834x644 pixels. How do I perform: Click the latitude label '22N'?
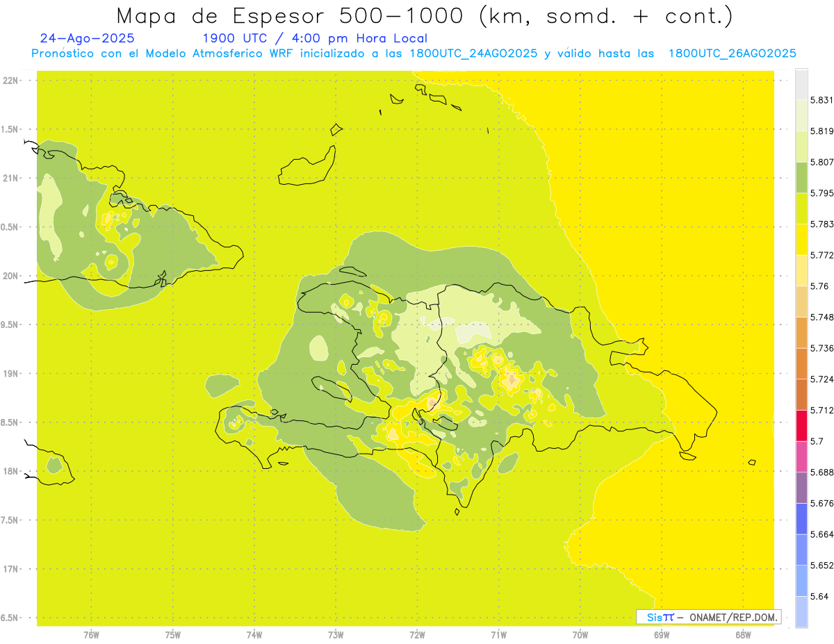click(10, 81)
